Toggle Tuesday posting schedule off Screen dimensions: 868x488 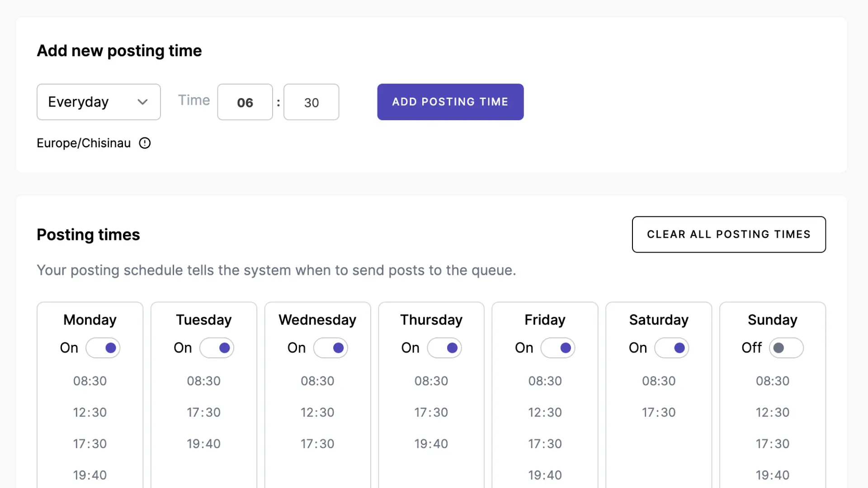point(217,347)
